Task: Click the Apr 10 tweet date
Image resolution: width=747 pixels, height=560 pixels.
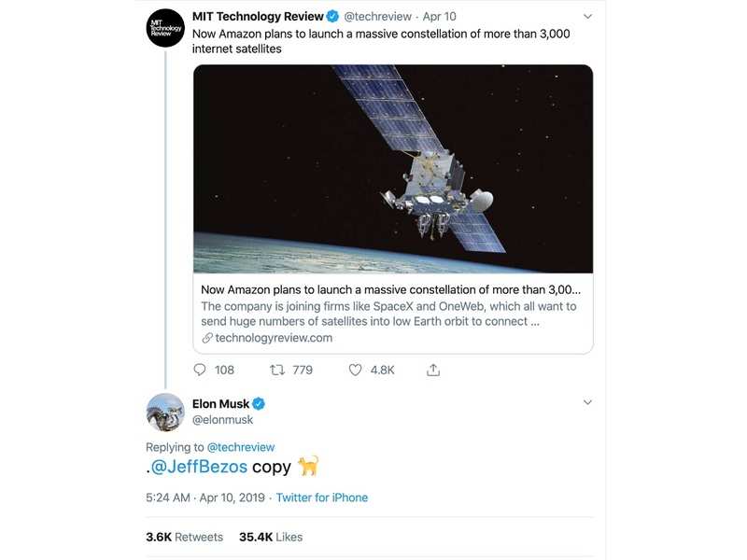Action: [438, 17]
